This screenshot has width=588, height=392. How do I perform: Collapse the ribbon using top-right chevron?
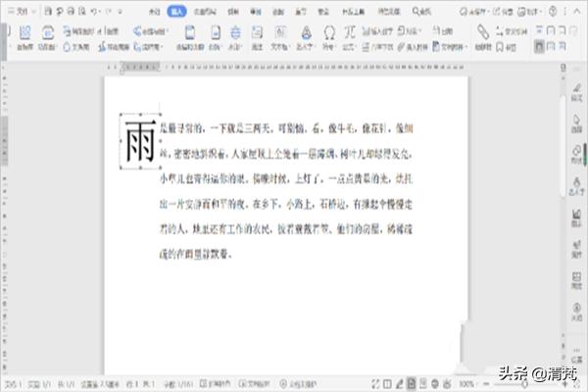click(x=577, y=12)
